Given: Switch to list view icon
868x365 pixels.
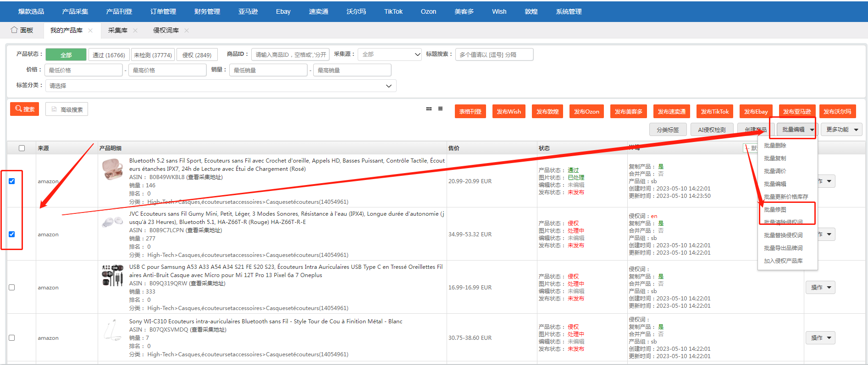Looking at the screenshot, I should pyautogui.click(x=440, y=109).
